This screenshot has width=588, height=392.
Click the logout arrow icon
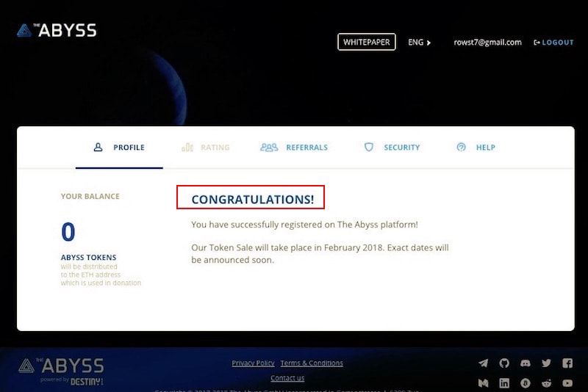point(537,43)
